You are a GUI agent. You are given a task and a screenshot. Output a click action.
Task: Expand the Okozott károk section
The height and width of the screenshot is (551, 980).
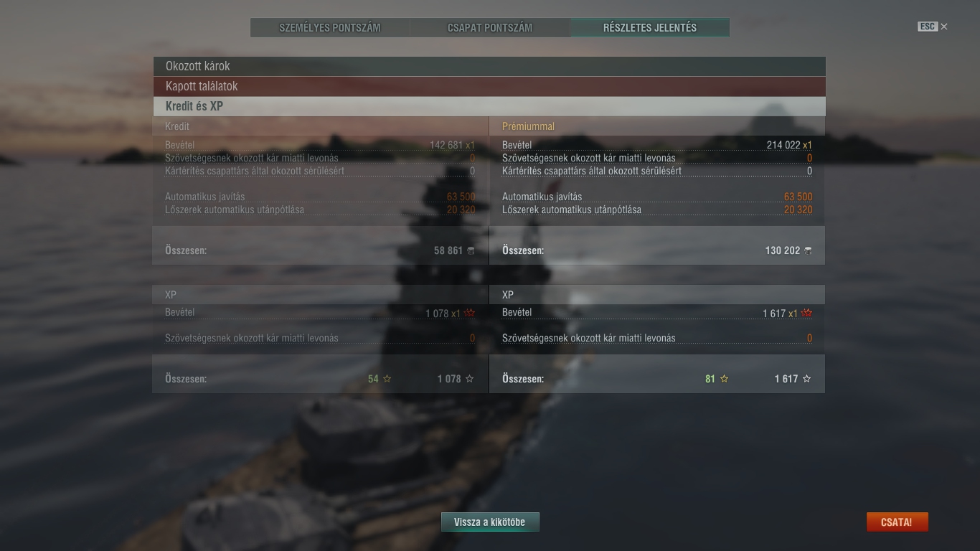(489, 66)
